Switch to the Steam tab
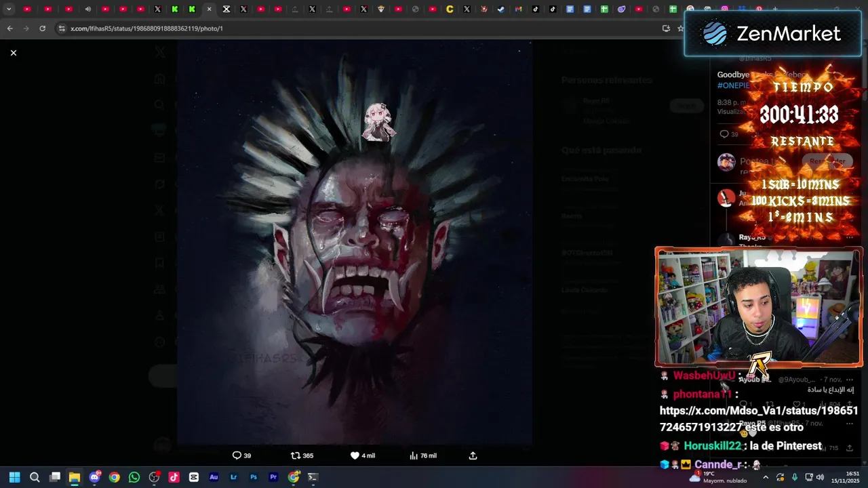This screenshot has height=488, width=868. tap(501, 9)
